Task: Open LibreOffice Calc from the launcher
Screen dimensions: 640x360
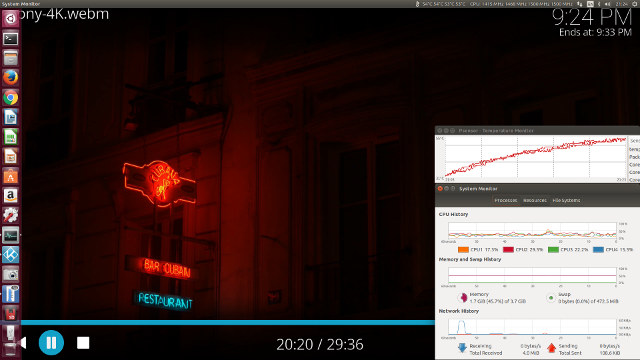Action: 11,137
